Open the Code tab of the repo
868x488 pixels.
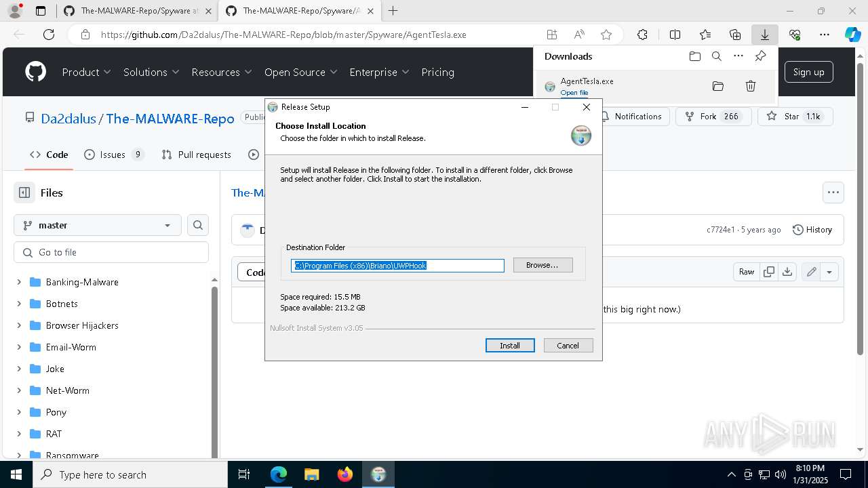[x=49, y=155]
